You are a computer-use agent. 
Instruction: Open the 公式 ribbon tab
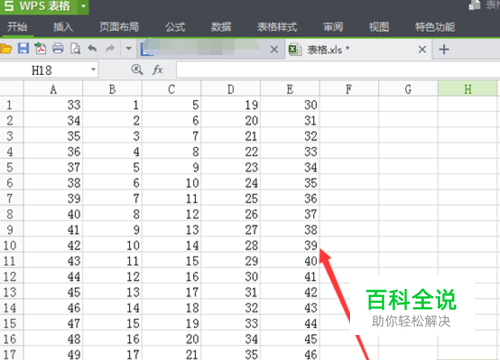[x=175, y=27]
